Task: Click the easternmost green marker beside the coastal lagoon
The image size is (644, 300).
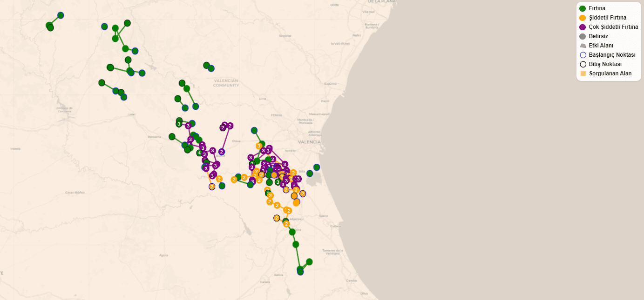Action: point(317,167)
